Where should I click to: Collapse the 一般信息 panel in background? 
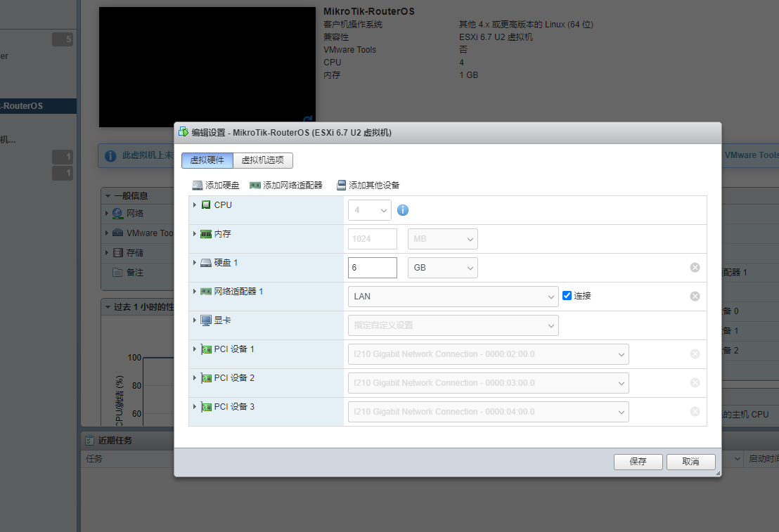[108, 195]
